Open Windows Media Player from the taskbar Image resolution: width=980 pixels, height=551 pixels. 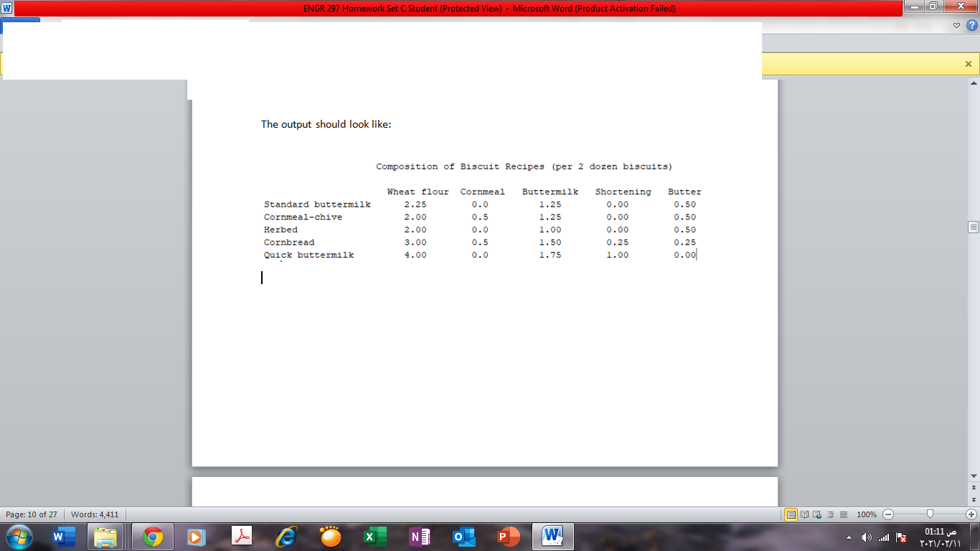[x=194, y=537]
